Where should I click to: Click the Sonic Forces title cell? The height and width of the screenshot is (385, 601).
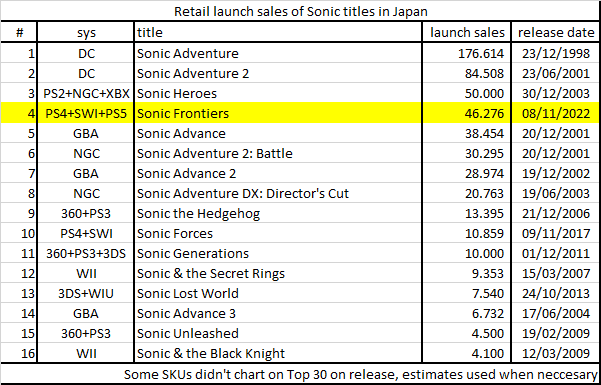[278, 233]
